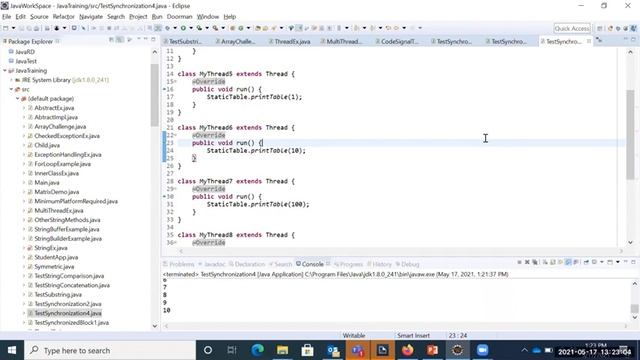Viewport: 640px width, 360px height.
Task: Select TestSynchronization2.java in Package Explorer
Action: 68,304
